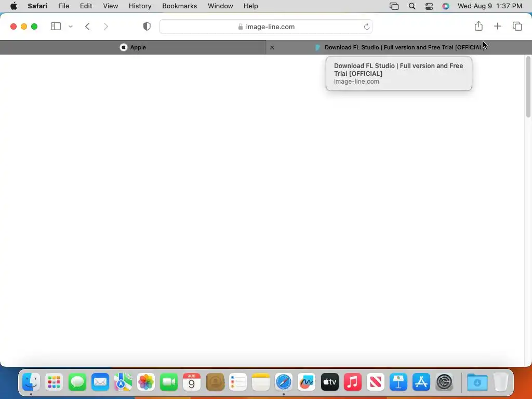Image resolution: width=532 pixels, height=399 pixels.
Task: Go back to previous page
Action: coord(87,26)
